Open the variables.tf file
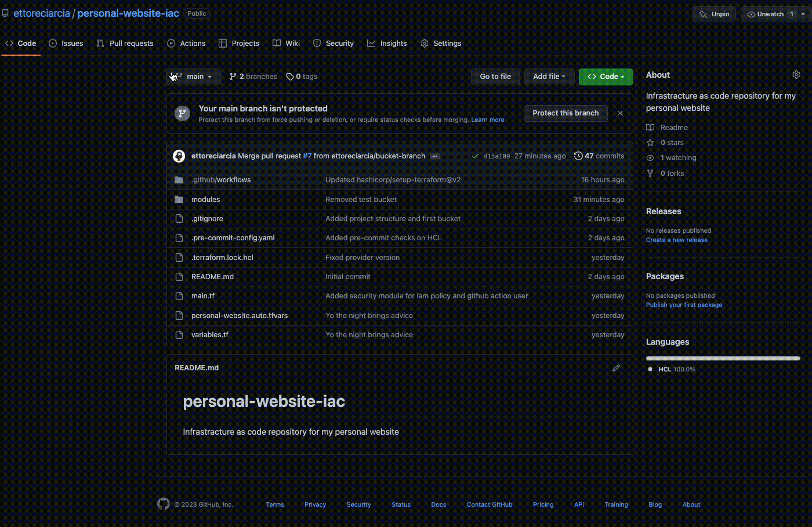 (210, 335)
